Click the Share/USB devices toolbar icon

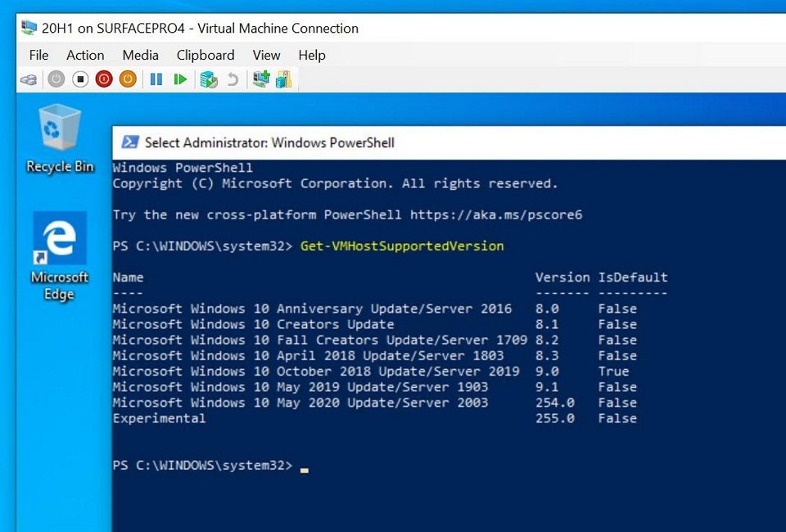click(x=283, y=79)
